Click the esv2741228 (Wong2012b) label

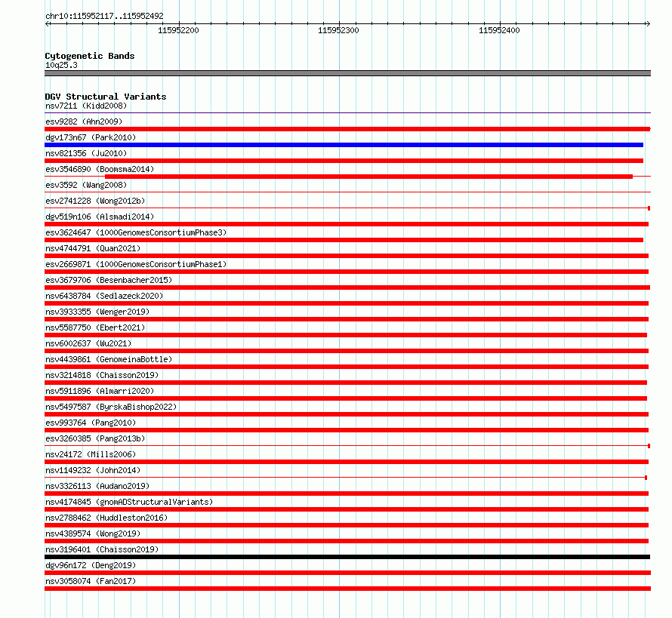(95, 201)
